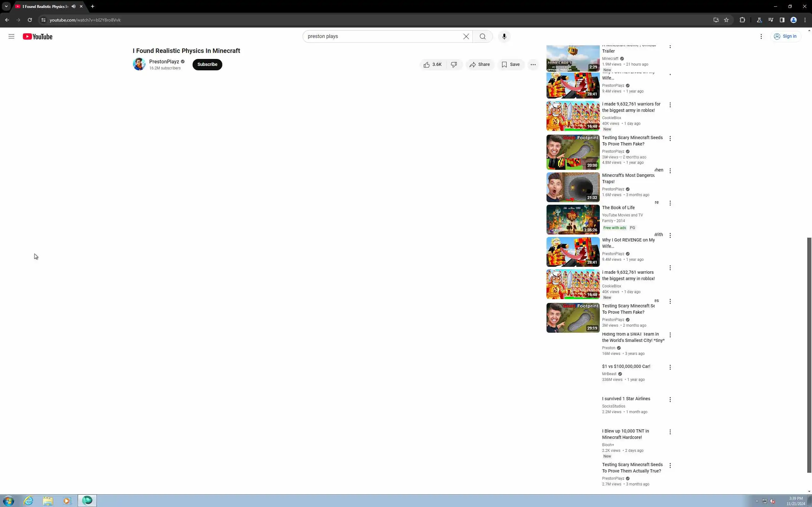Click the YouTube logo home link
812x507 pixels.
[37, 36]
